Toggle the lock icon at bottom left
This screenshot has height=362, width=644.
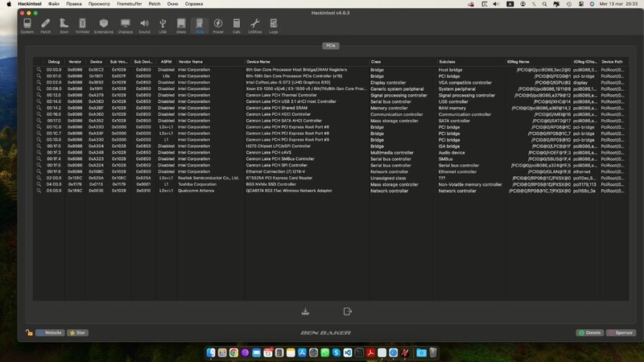tap(29, 332)
